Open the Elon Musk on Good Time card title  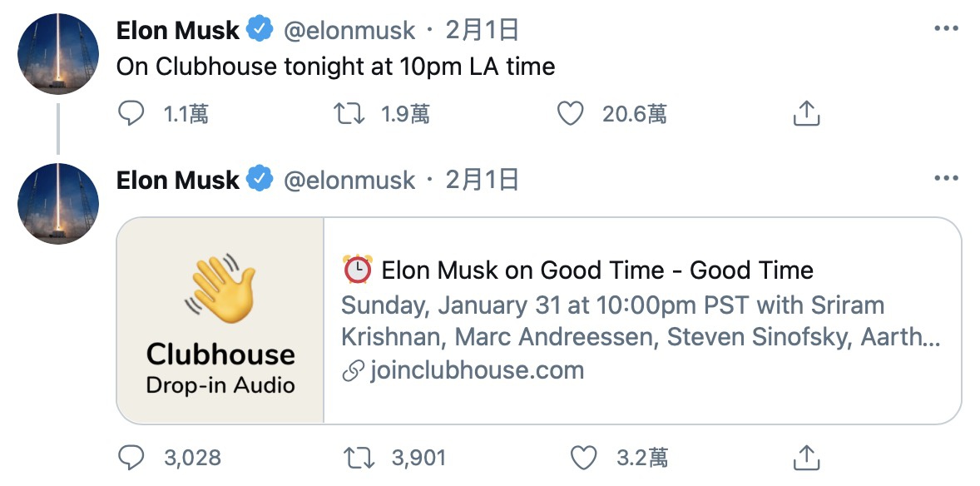pos(596,270)
